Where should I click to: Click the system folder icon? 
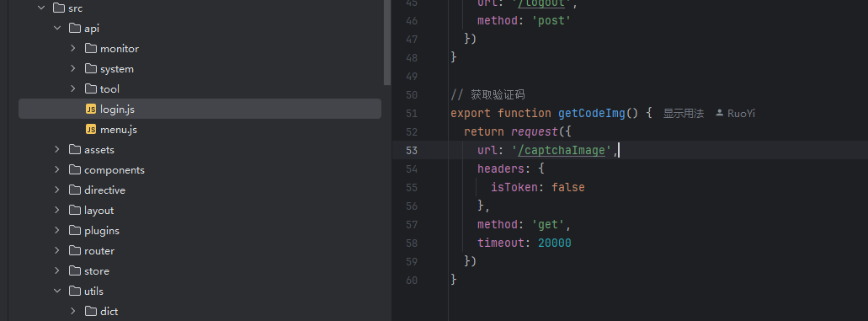click(91, 69)
